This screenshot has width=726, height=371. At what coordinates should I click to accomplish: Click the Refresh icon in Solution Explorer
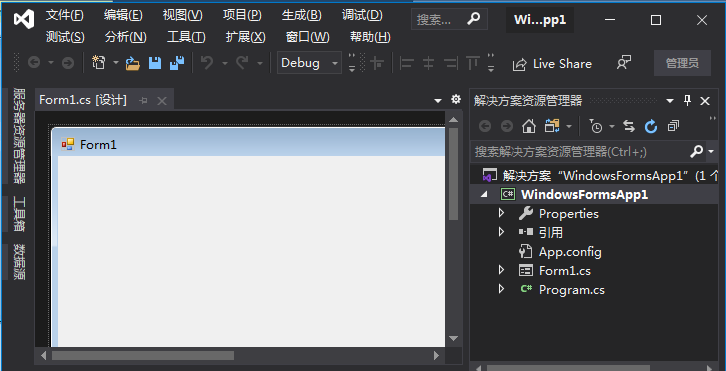pyautogui.click(x=651, y=126)
